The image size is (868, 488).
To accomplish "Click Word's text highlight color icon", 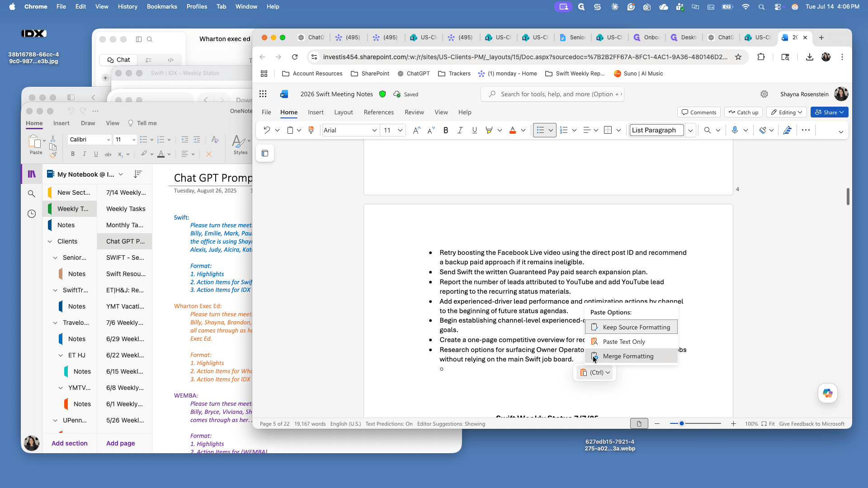I will click(x=489, y=130).
